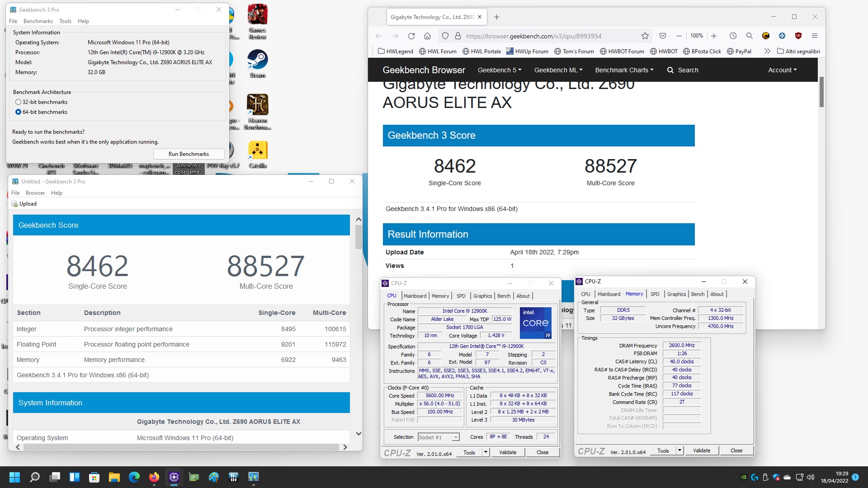Open Windows Security tray icon

tap(776, 477)
